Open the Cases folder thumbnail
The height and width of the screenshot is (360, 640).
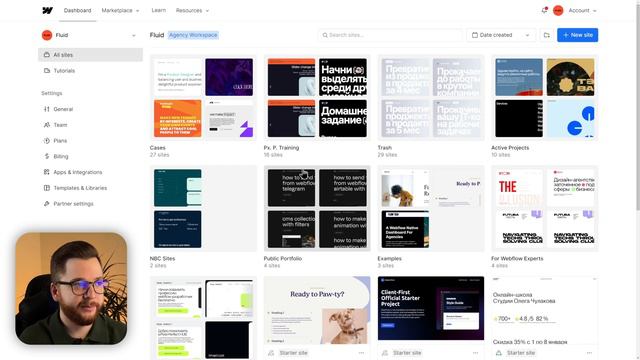203,98
